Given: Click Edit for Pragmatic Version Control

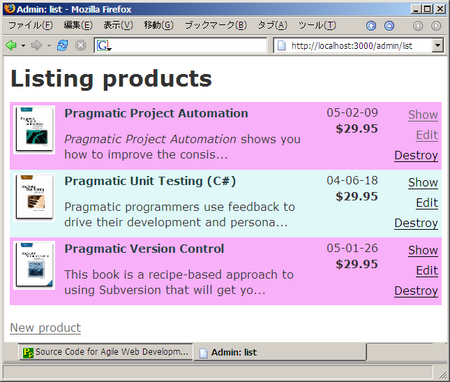Looking at the screenshot, I should pos(427,270).
